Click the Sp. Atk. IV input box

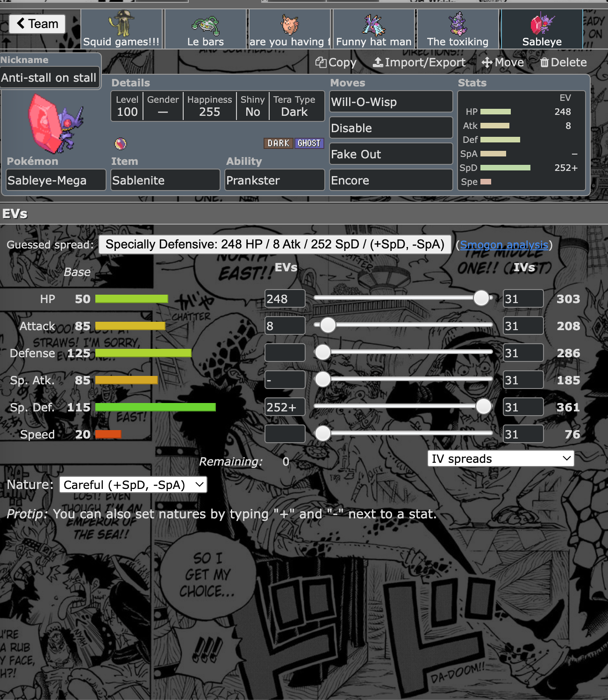point(523,380)
